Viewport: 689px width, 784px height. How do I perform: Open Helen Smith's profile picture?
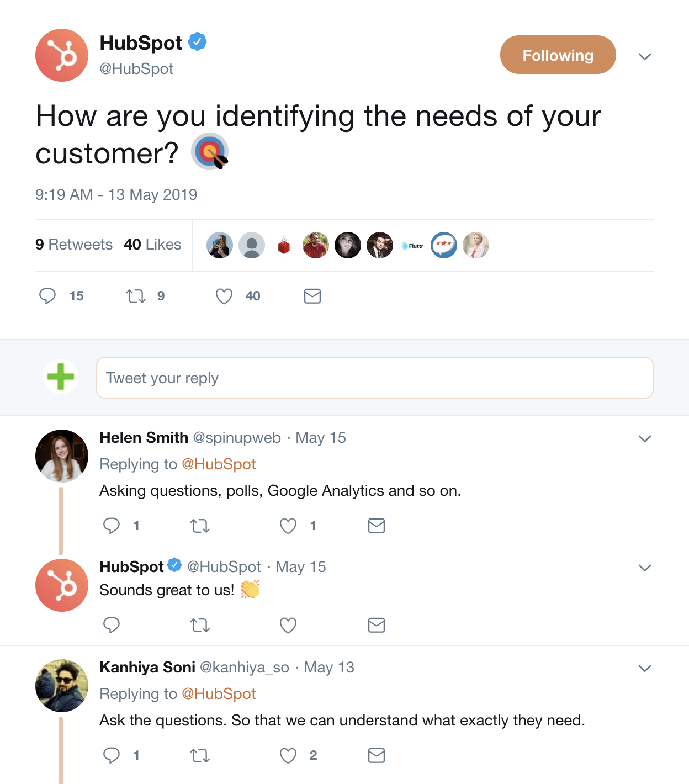(x=62, y=456)
